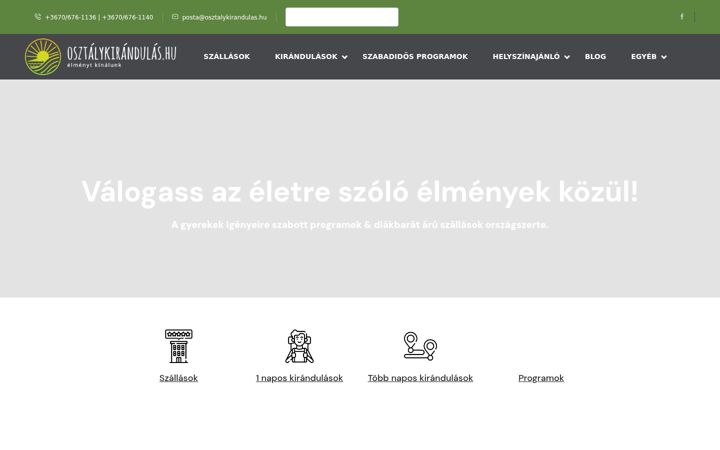The image size is (720, 450).
Task: Click the white search field in the top bar
Action: pyautogui.click(x=342, y=17)
